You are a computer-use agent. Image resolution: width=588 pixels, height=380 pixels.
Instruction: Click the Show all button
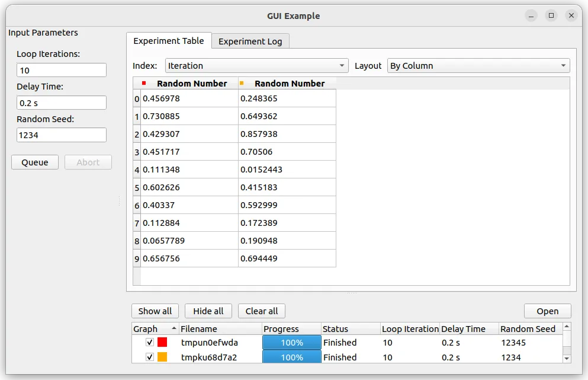tap(155, 311)
